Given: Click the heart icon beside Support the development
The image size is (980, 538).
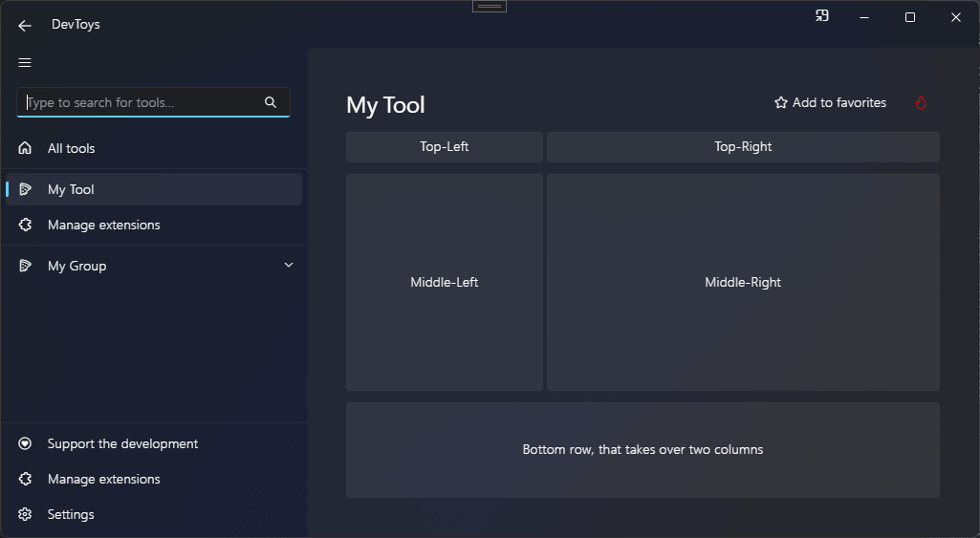Looking at the screenshot, I should [25, 443].
